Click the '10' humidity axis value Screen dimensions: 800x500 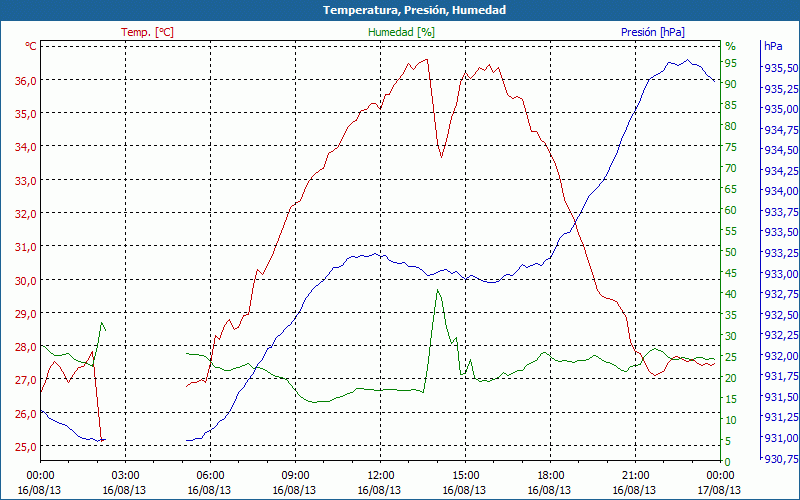[731, 420]
